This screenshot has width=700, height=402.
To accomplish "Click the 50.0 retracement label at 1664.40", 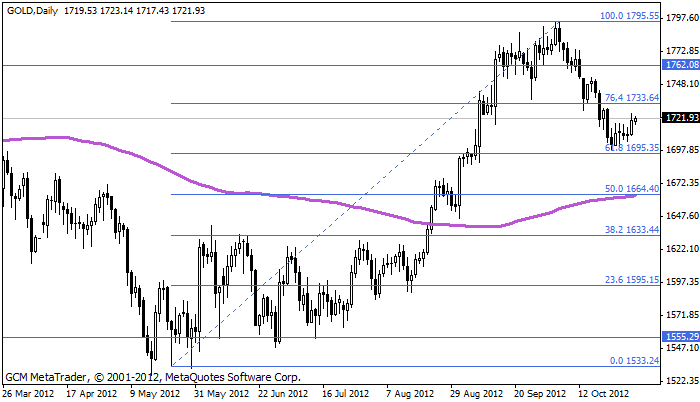I will [632, 188].
